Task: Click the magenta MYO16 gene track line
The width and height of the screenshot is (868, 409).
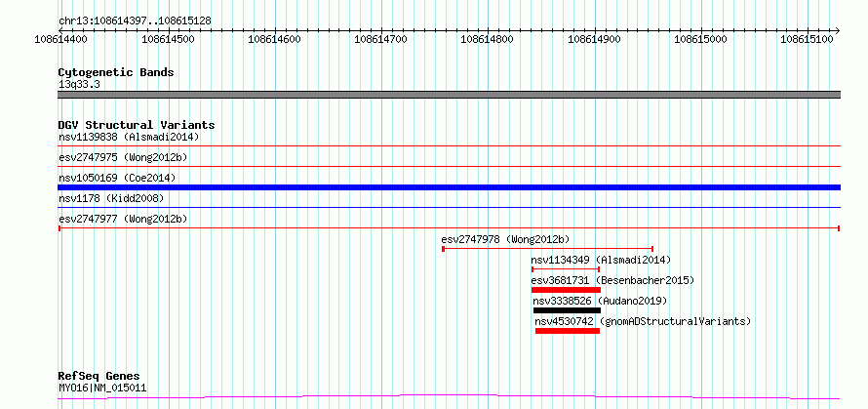Action: [449, 397]
